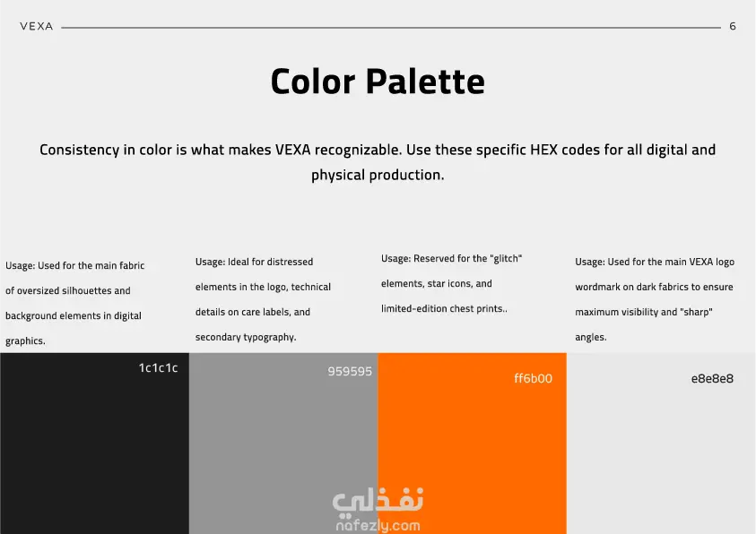Select the glitch elements usage text
This screenshot has width=756, height=534.
click(451, 283)
